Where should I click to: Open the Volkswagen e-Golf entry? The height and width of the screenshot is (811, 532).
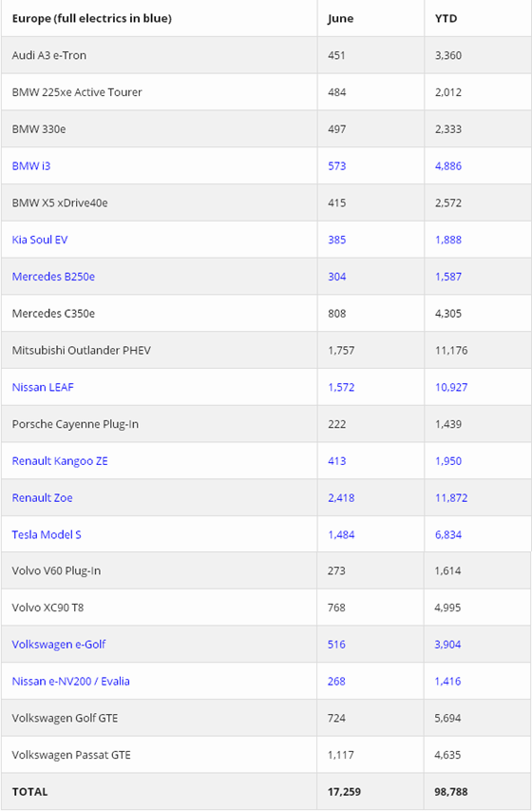[x=59, y=645]
